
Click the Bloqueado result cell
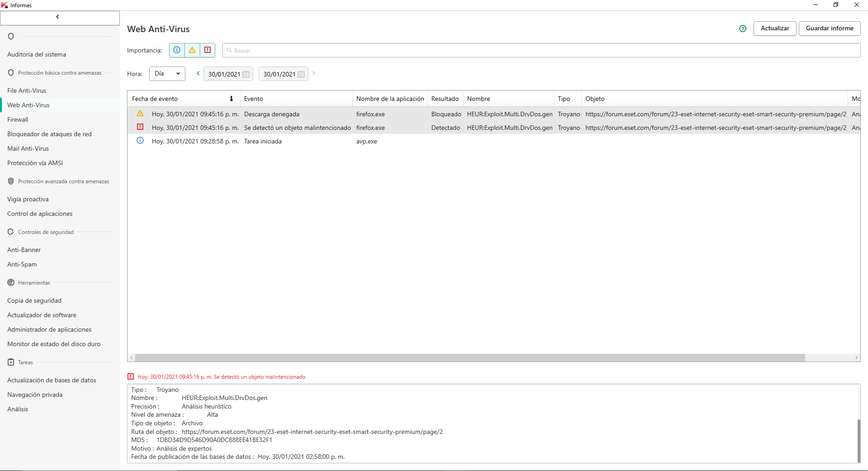(x=446, y=114)
